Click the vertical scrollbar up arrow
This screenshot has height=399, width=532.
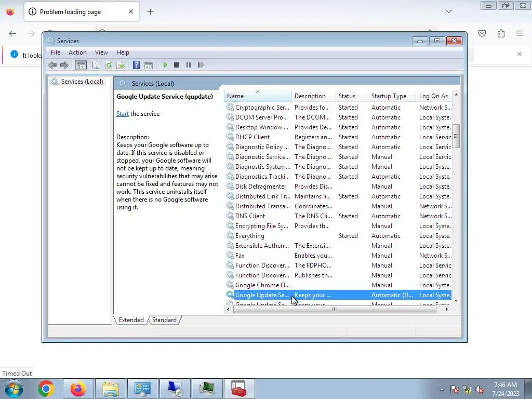tap(456, 95)
